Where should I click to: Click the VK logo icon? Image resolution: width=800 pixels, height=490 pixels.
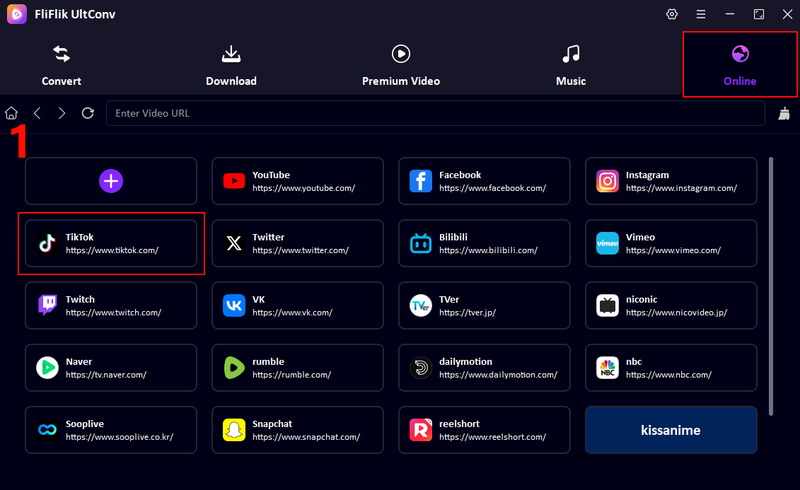tap(234, 306)
